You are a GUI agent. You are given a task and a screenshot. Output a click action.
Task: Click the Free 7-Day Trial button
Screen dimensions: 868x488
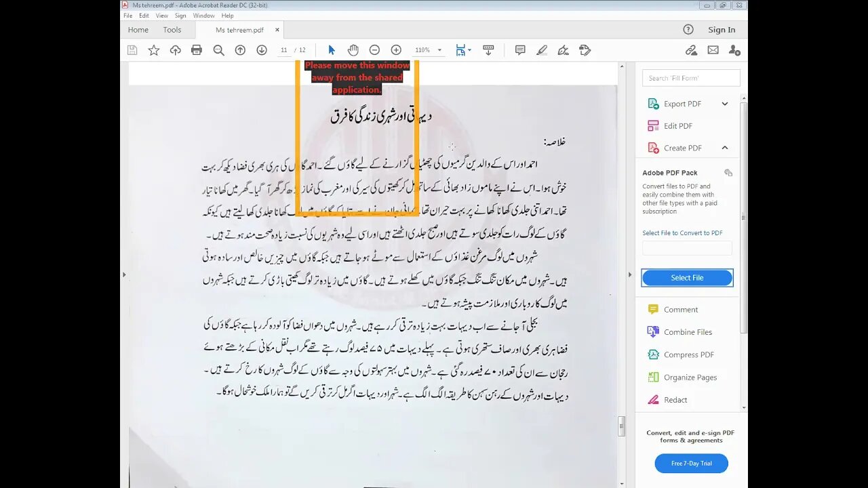tap(691, 464)
